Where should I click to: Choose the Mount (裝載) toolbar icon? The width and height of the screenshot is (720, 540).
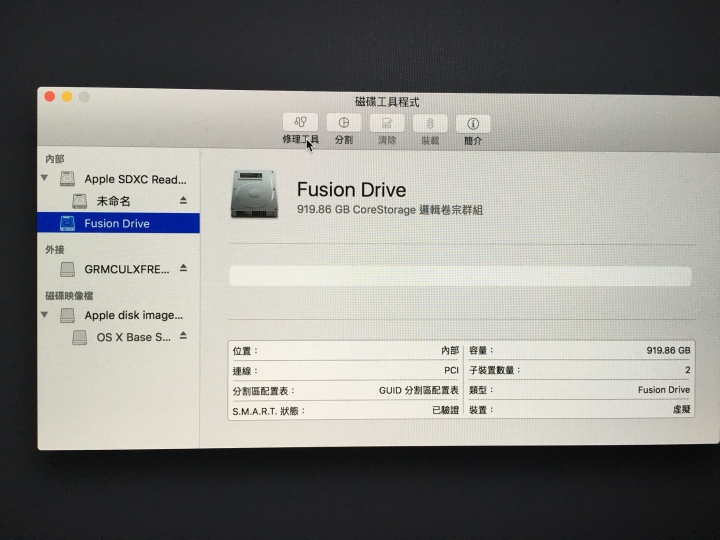(430, 124)
